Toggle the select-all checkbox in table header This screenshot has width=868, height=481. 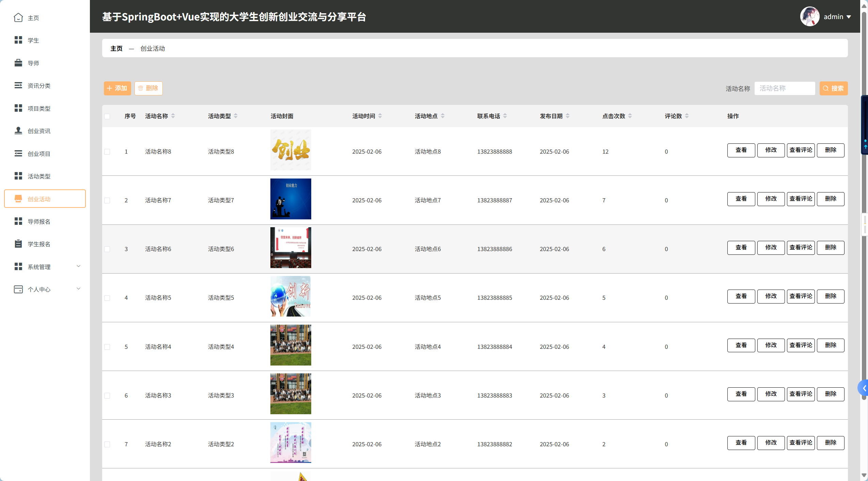coord(107,116)
